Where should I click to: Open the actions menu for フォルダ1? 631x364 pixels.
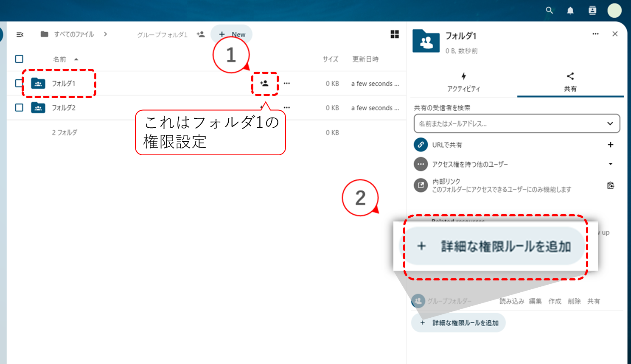[287, 83]
